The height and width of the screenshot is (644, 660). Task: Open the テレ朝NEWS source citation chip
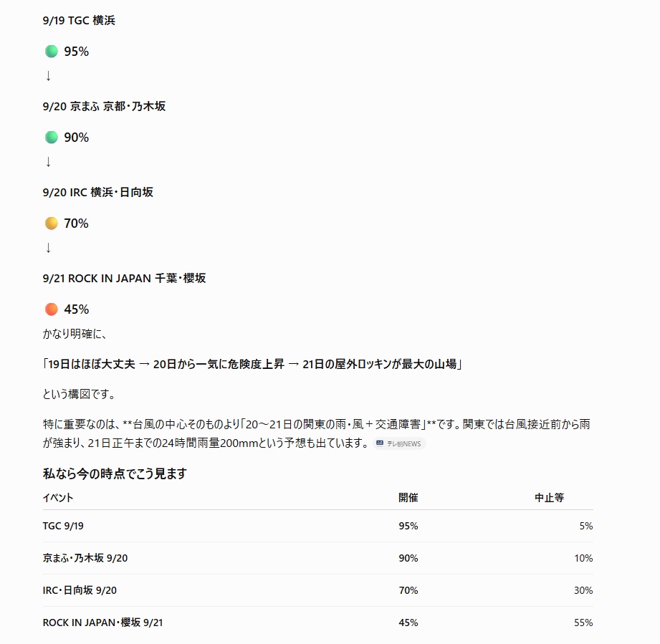399,443
